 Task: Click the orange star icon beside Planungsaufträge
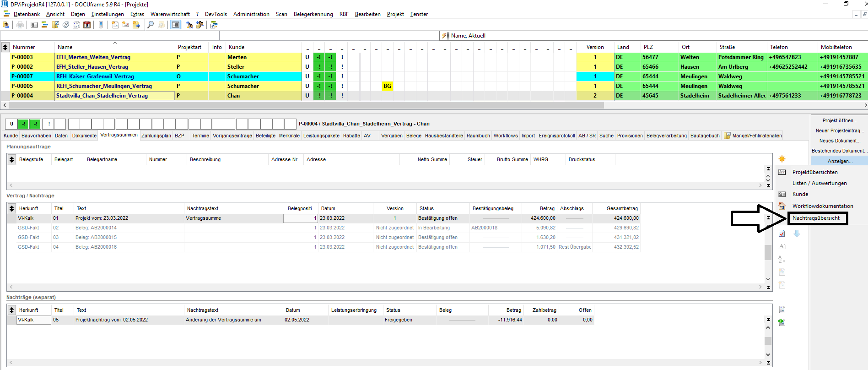point(782,159)
